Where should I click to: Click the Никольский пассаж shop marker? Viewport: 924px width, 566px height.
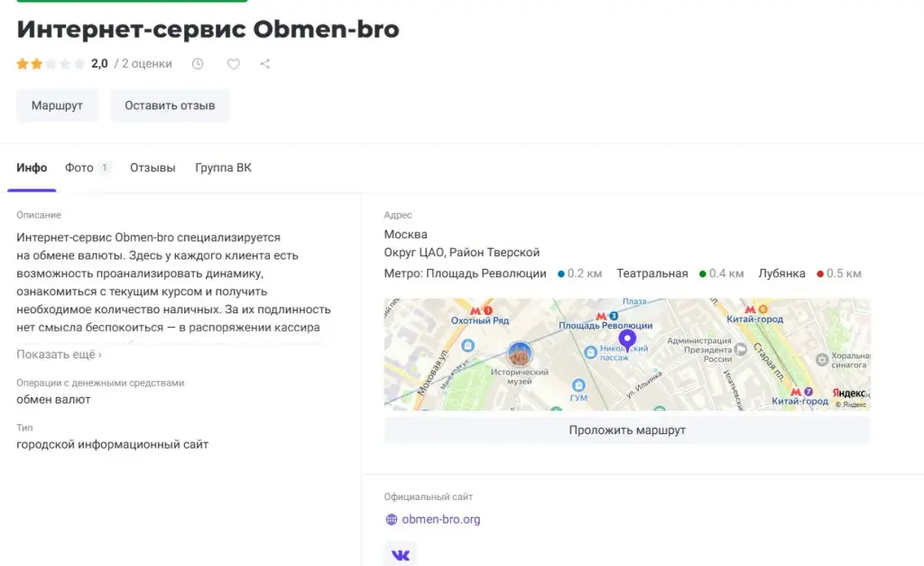point(590,353)
